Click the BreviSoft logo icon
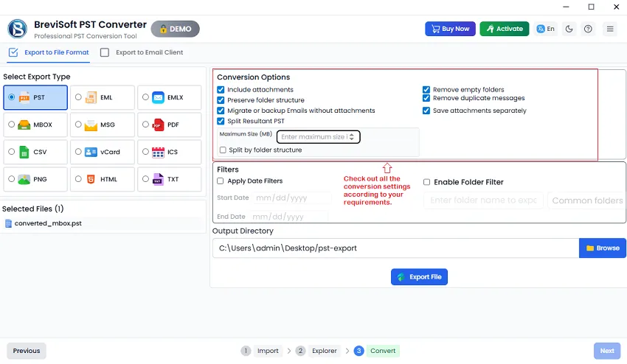627x364 pixels. click(x=17, y=29)
